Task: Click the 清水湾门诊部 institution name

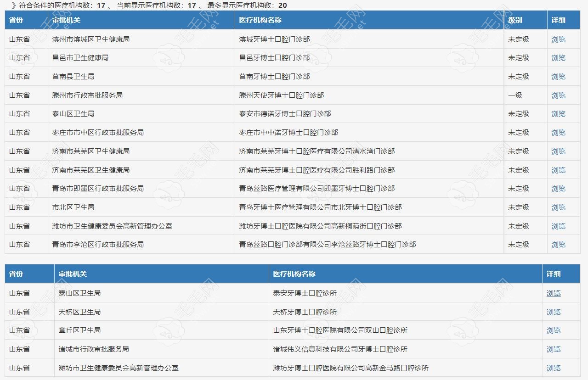Action: pyautogui.click(x=317, y=151)
